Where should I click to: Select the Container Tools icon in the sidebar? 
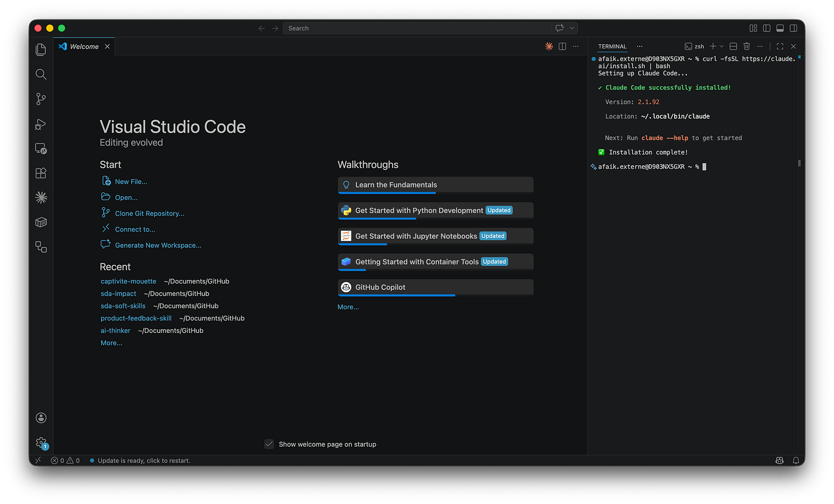[x=41, y=222]
